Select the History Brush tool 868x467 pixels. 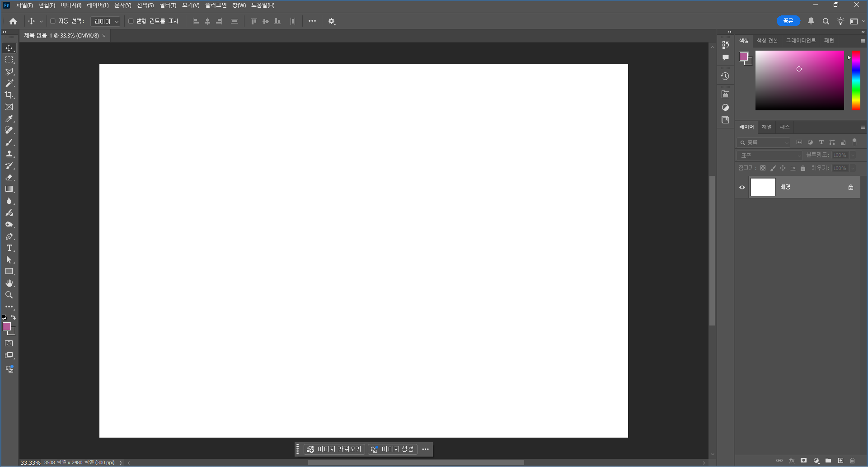pyautogui.click(x=9, y=165)
